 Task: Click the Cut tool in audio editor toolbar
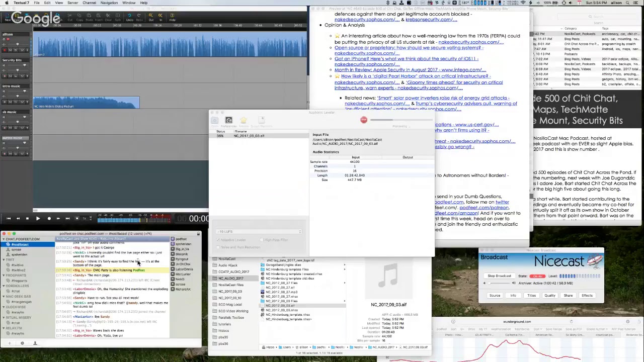[x=70, y=17]
